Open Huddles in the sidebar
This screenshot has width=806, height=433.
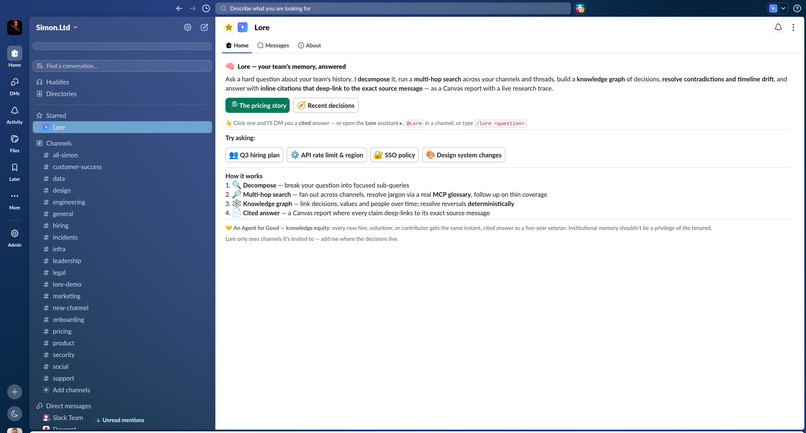tap(122, 82)
